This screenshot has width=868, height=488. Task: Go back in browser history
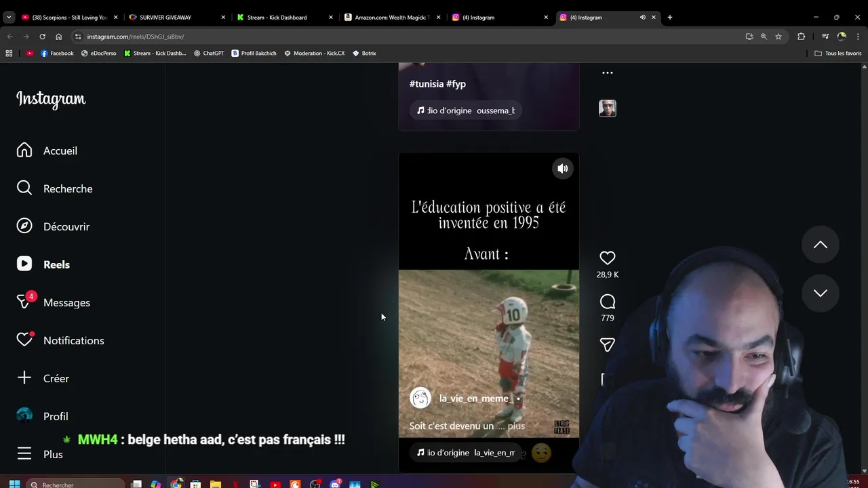[9, 37]
